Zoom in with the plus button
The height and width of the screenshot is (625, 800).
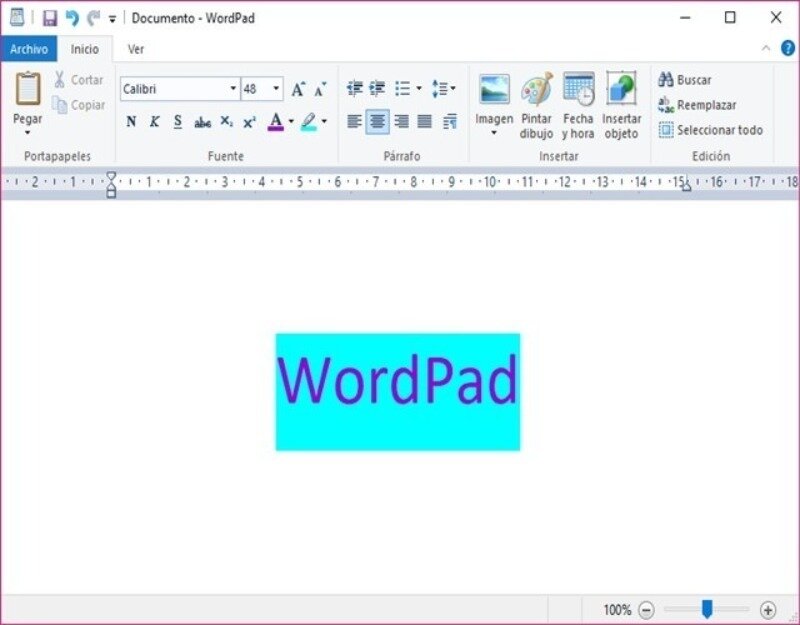coord(768,610)
